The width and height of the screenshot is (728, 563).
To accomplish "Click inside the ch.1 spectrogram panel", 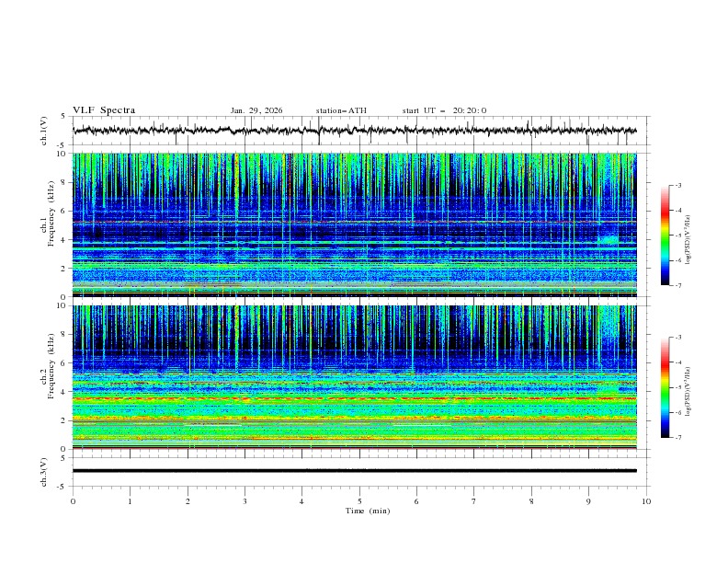I will pos(358,225).
